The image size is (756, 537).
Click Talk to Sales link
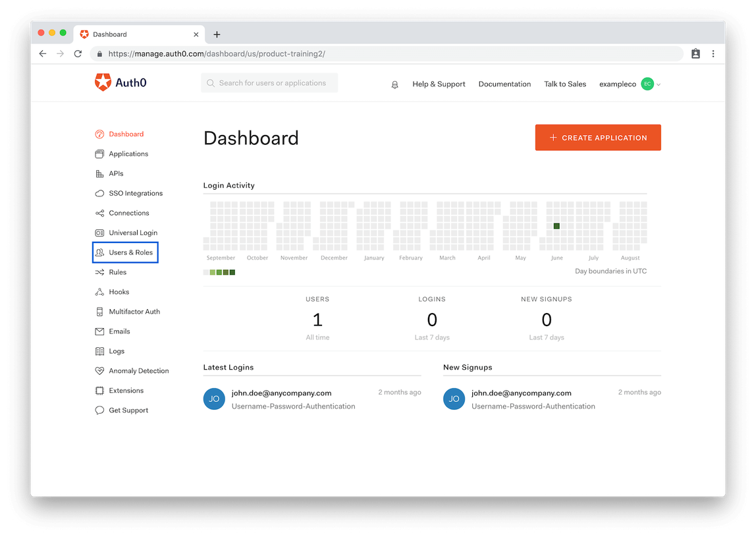click(x=564, y=84)
